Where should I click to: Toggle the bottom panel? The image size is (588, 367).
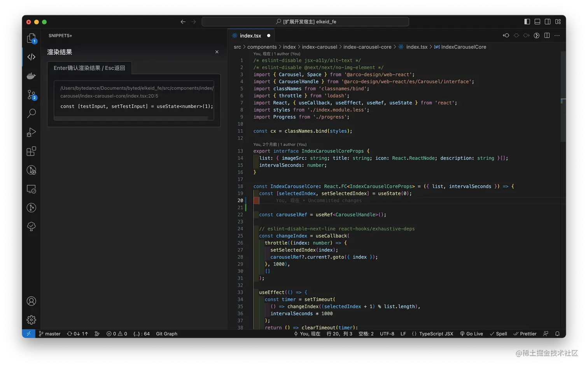point(537,22)
